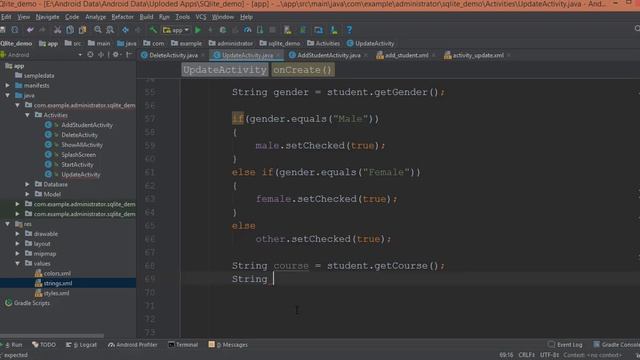640x360 pixels.
Task: Open the VCS menu
Action: (x=201, y=17)
